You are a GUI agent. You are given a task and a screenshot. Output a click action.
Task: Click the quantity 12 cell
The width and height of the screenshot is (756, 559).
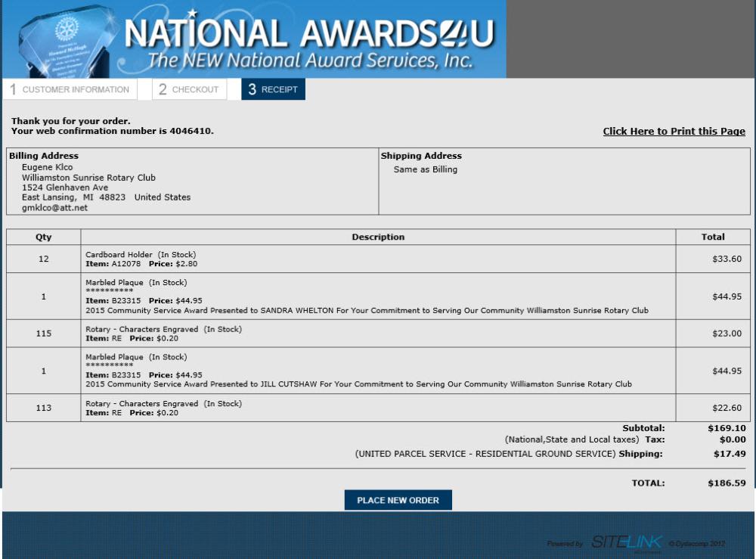pyautogui.click(x=43, y=259)
